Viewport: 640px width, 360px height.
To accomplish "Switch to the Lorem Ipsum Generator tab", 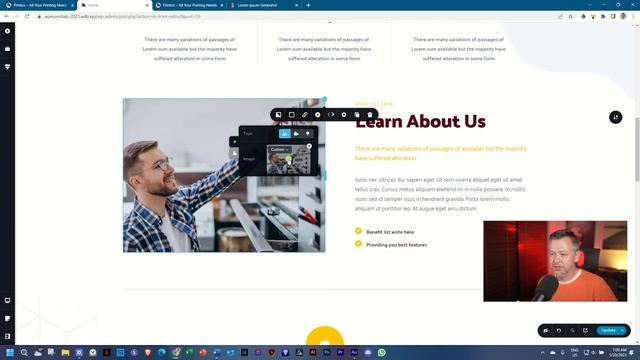I will pos(264,5).
